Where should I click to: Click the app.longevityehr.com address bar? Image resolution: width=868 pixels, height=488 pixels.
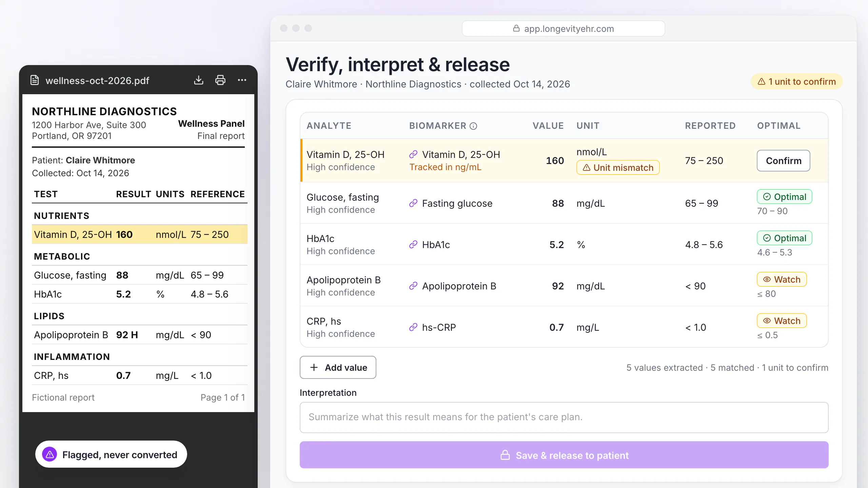(564, 28)
